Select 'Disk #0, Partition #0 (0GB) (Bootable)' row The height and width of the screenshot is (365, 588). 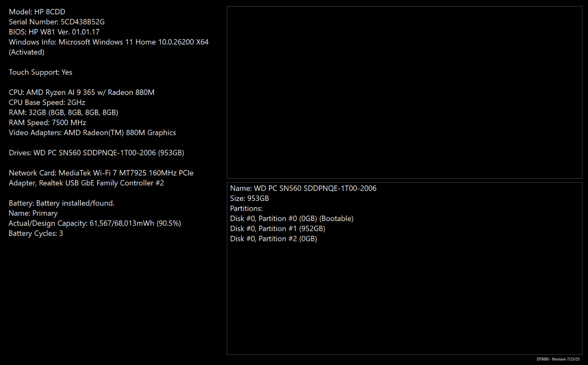(x=292, y=219)
